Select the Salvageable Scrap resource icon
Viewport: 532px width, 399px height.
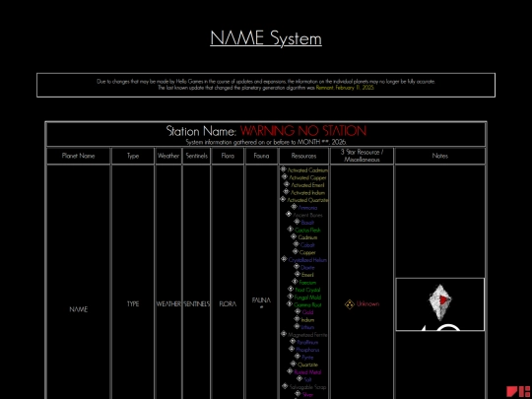tap(285, 386)
